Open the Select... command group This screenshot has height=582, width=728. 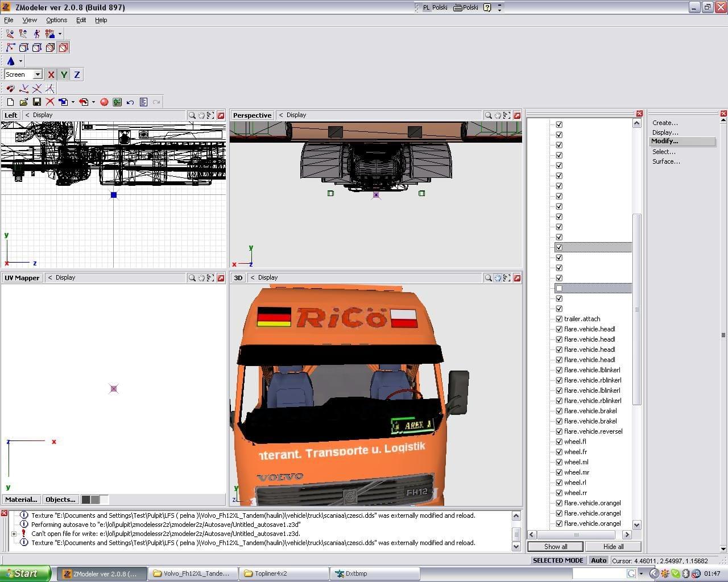coord(664,152)
